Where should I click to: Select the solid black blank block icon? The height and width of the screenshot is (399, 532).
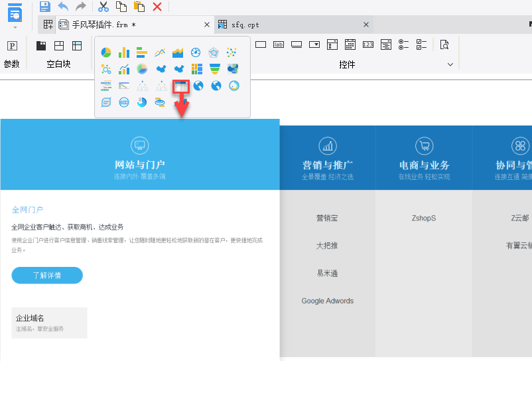(41, 46)
